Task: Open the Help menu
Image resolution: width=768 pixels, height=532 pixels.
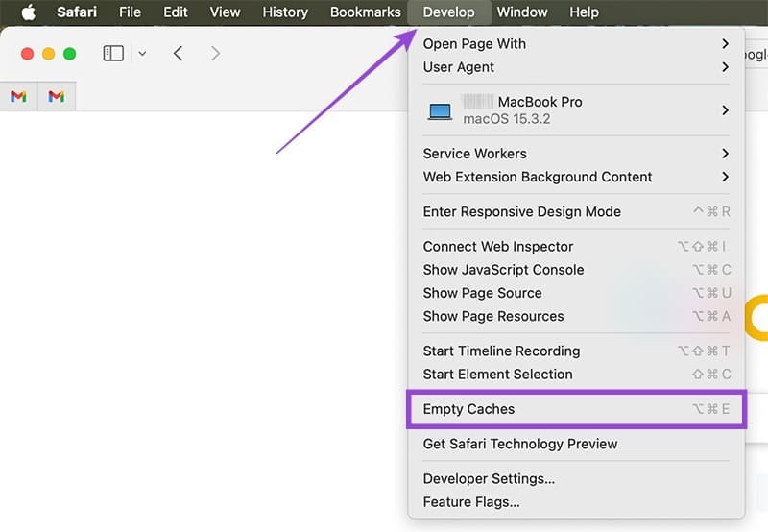Action: click(584, 12)
